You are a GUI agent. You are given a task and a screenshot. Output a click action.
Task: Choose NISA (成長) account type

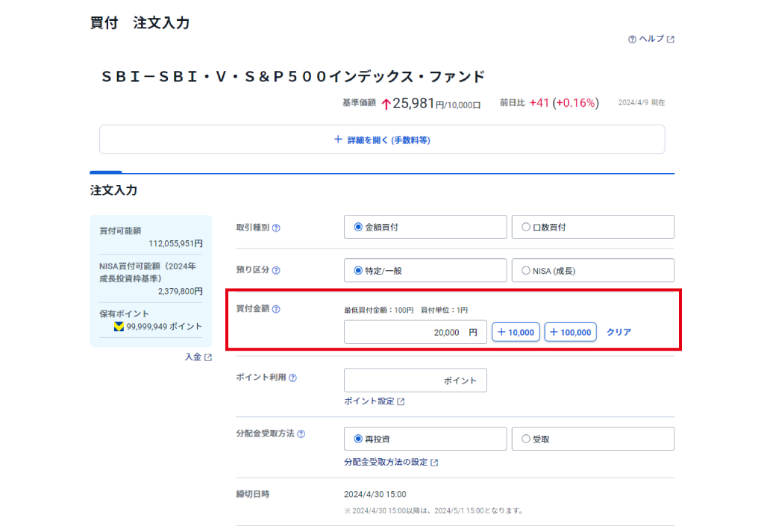(593, 270)
